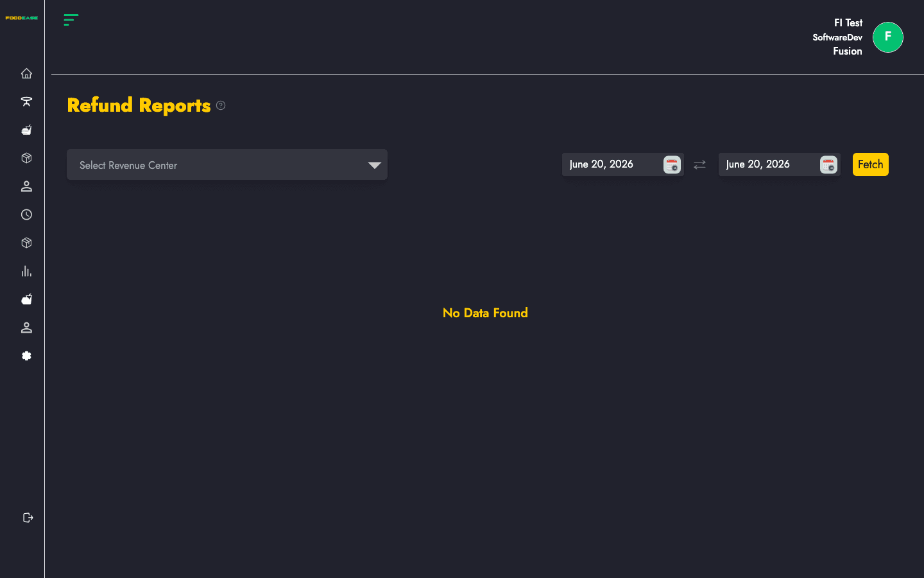Click the logout icon at sidebar bottom
924x578 pixels.
click(28, 518)
